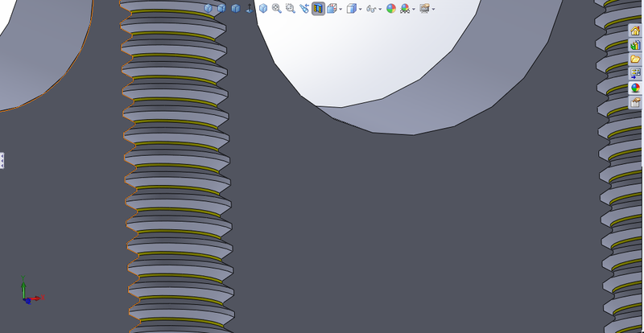Open the Appearances tab in task pane
This screenshot has width=644, height=333.
[635, 88]
